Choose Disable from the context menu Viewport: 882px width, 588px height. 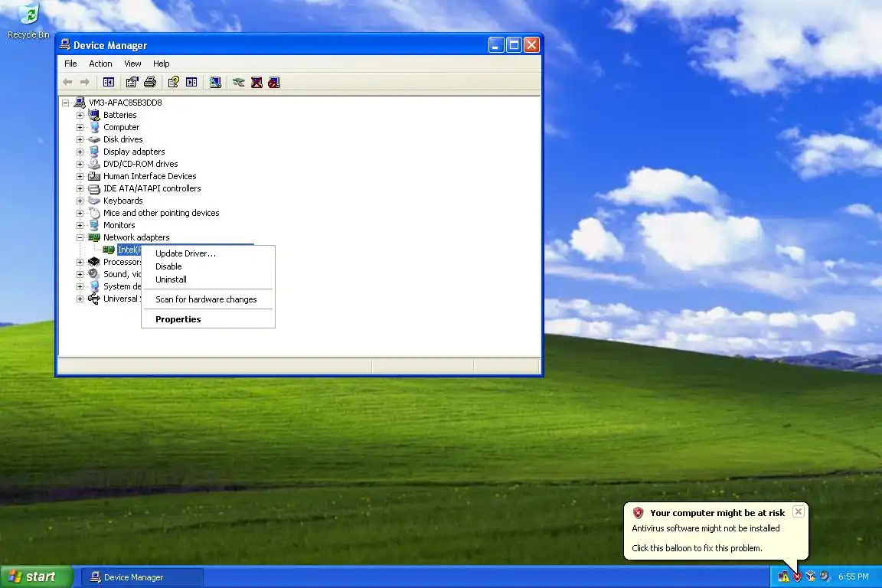[x=208, y=266]
